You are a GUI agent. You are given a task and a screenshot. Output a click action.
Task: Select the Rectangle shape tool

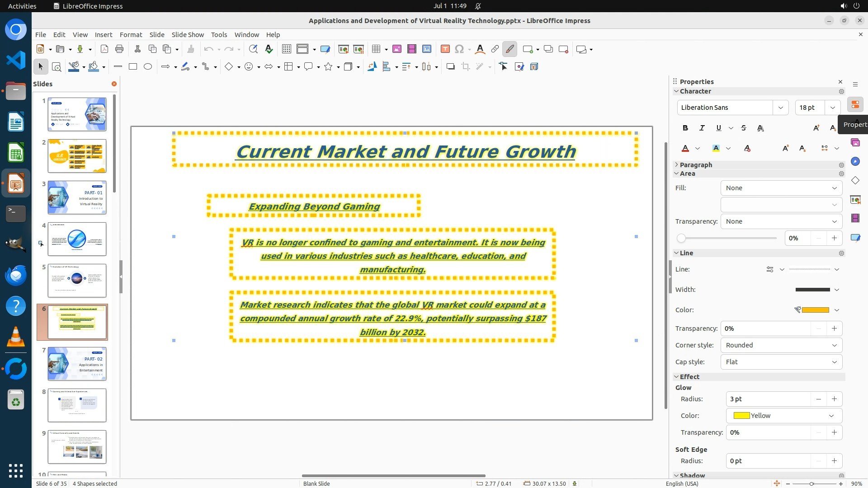pos(133,66)
